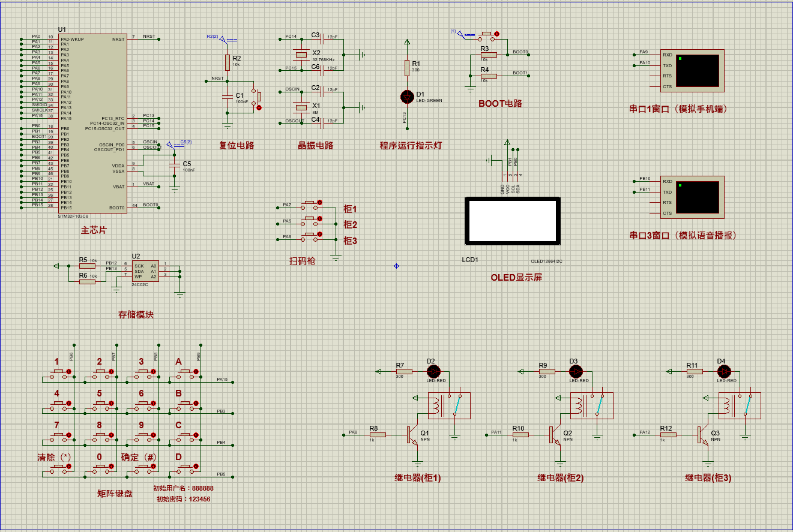Select the serial port 1 virtual terminal
This screenshot has width=793, height=532.
tap(692, 71)
